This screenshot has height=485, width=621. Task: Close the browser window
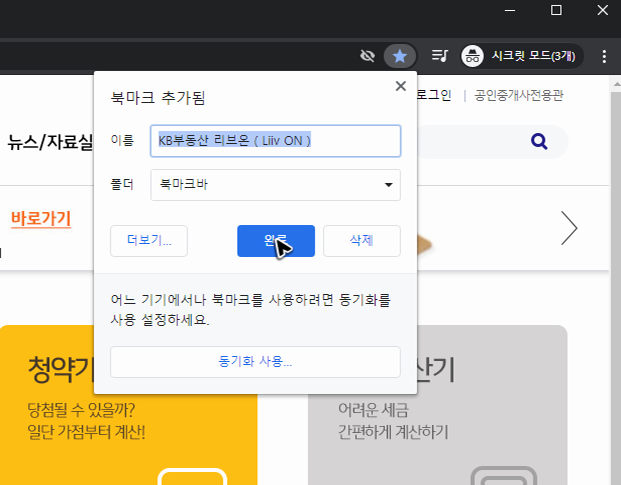(x=602, y=10)
